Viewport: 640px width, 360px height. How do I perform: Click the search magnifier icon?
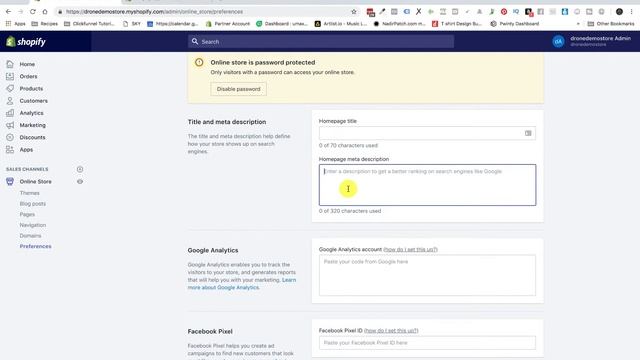(195, 41)
